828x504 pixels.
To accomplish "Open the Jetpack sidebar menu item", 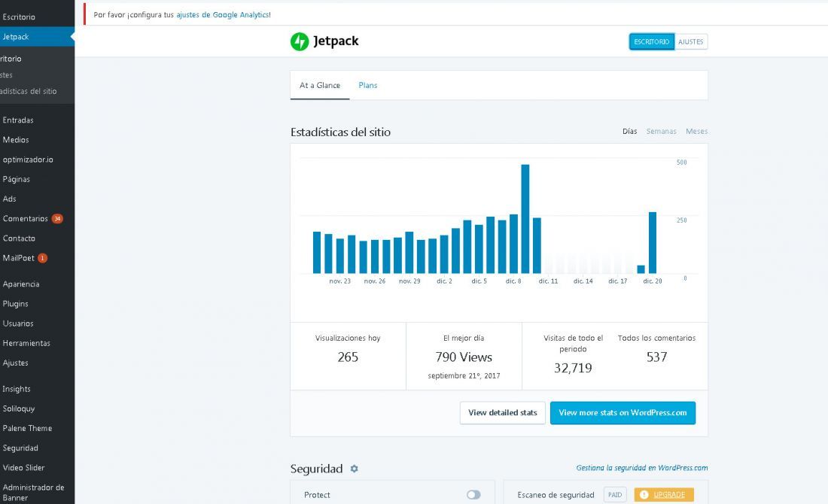I will coord(37,37).
